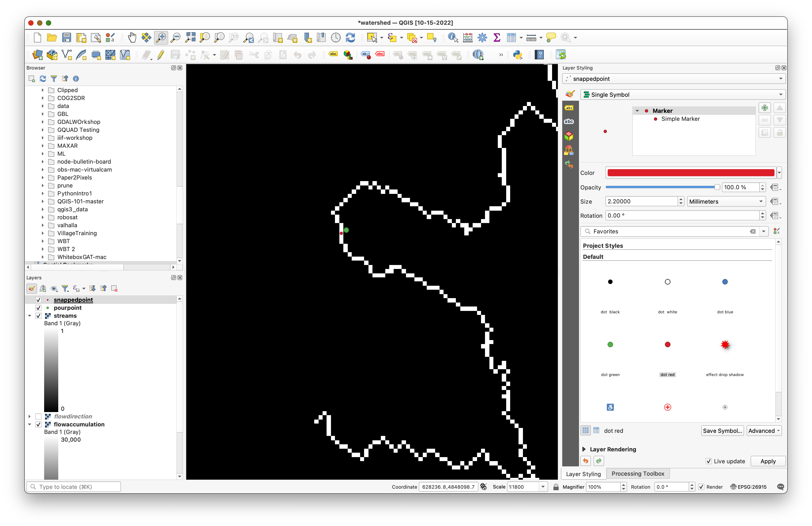Uncheck the streams layer visibility checkbox
This screenshot has width=812, height=526.
tap(38, 316)
